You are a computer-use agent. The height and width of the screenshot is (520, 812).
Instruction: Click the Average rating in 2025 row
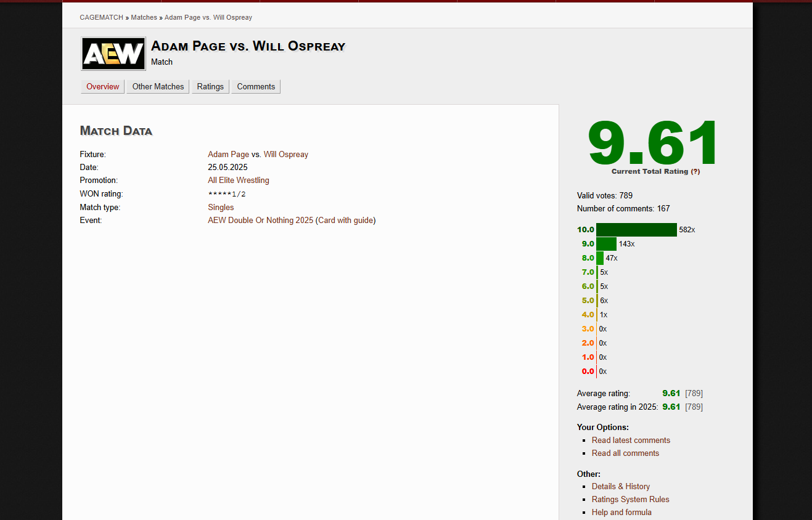pos(640,407)
